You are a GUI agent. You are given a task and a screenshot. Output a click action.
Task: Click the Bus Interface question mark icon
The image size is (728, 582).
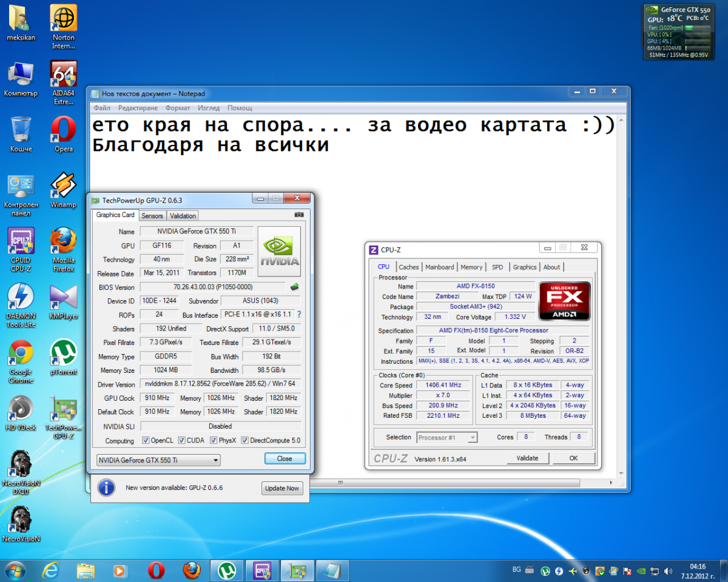point(298,315)
